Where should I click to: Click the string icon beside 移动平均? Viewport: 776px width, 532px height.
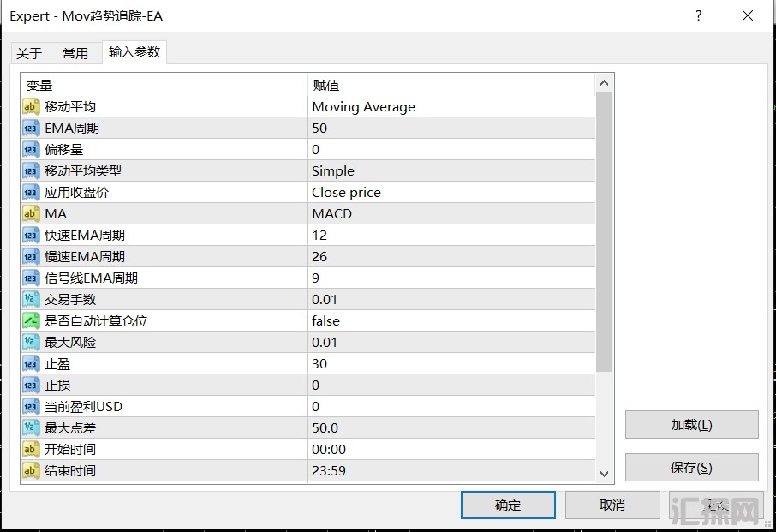(x=31, y=107)
